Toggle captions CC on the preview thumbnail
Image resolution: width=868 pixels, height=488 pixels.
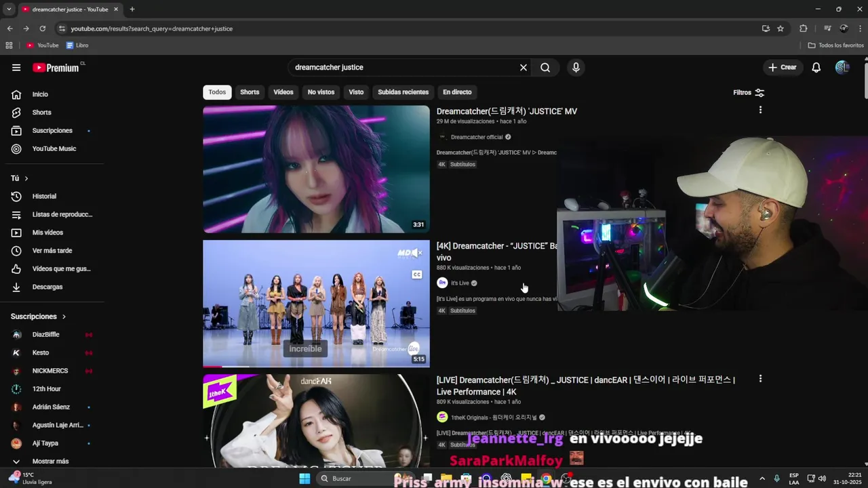point(417,274)
